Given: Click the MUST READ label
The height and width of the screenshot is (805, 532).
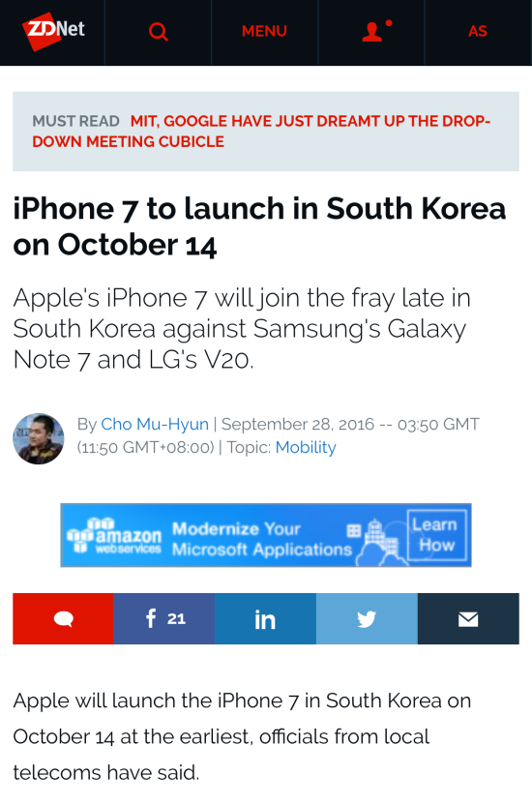Looking at the screenshot, I should 75,121.
